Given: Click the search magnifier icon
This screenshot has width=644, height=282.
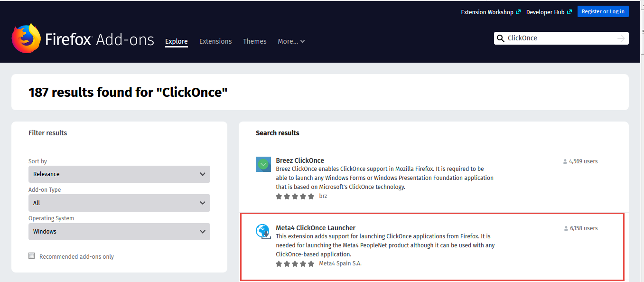Looking at the screenshot, I should [500, 38].
